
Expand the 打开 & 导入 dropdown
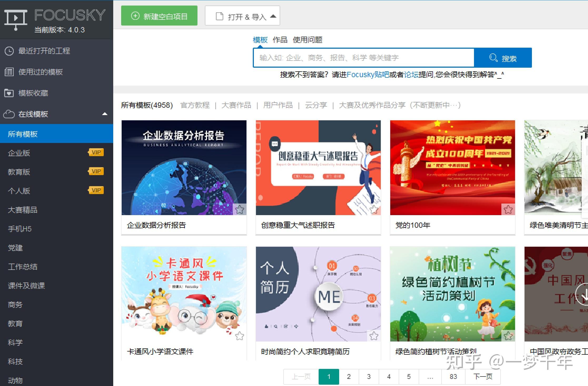pyautogui.click(x=273, y=16)
